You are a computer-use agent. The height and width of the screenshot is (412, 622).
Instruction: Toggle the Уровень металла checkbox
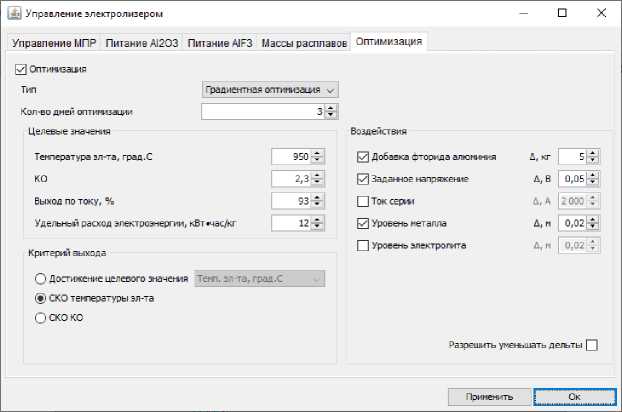click(x=363, y=224)
